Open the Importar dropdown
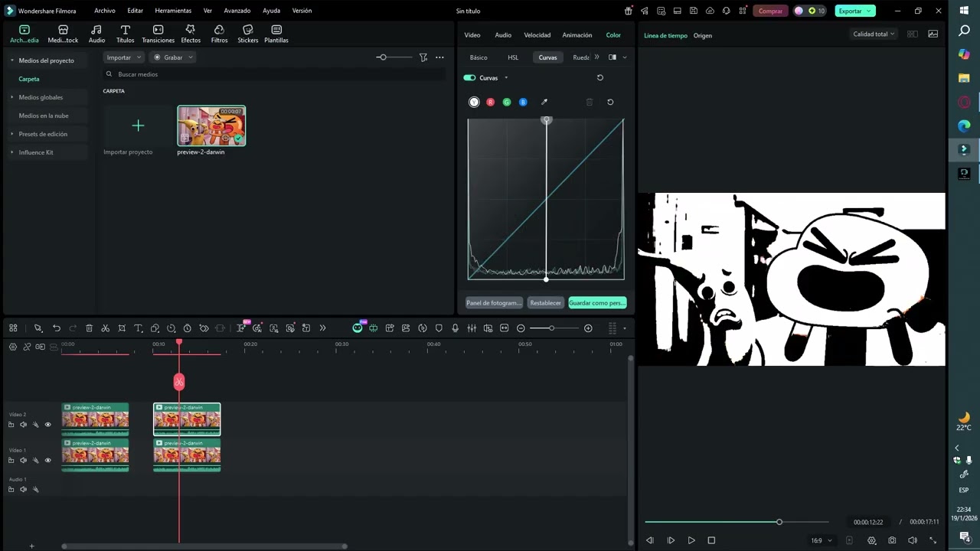 point(124,57)
